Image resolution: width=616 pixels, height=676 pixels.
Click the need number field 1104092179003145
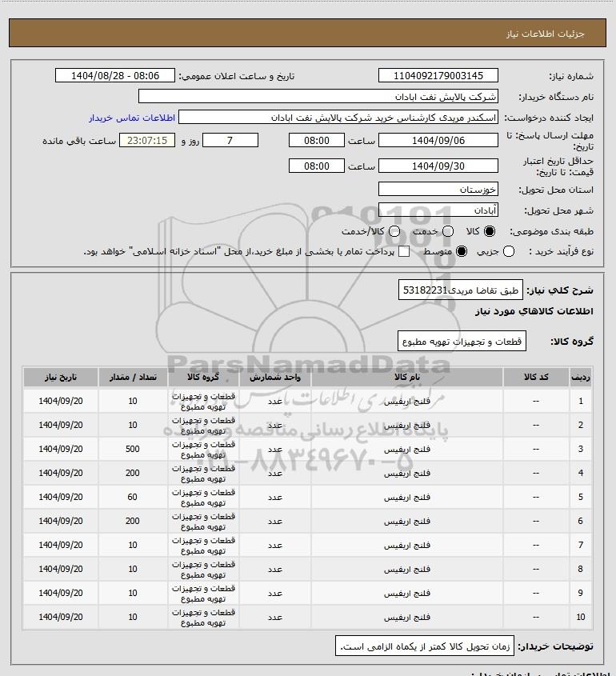(x=438, y=75)
